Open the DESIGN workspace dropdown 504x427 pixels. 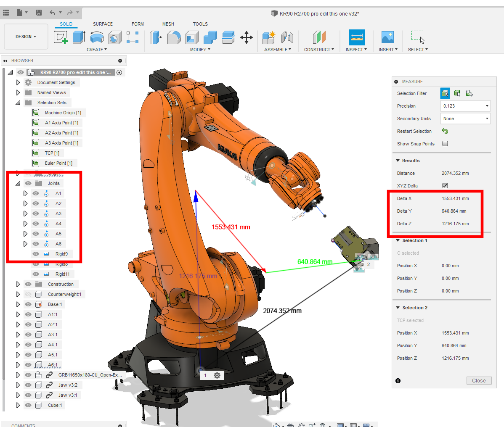tap(26, 37)
